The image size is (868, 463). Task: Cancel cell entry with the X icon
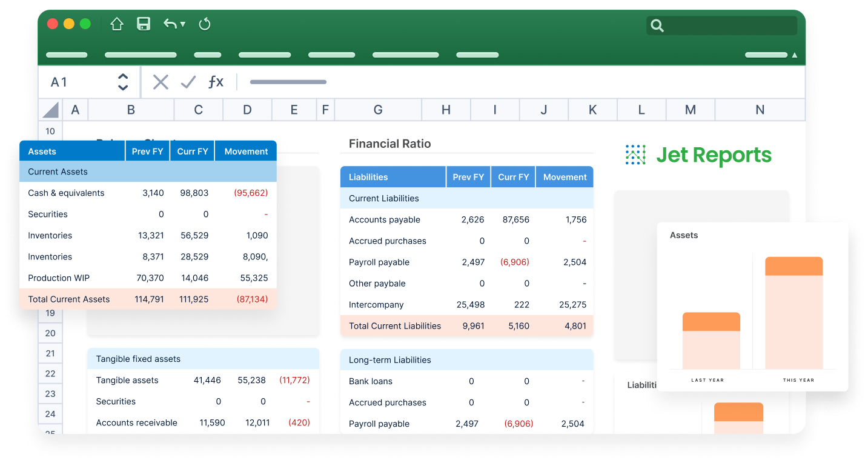pos(160,82)
